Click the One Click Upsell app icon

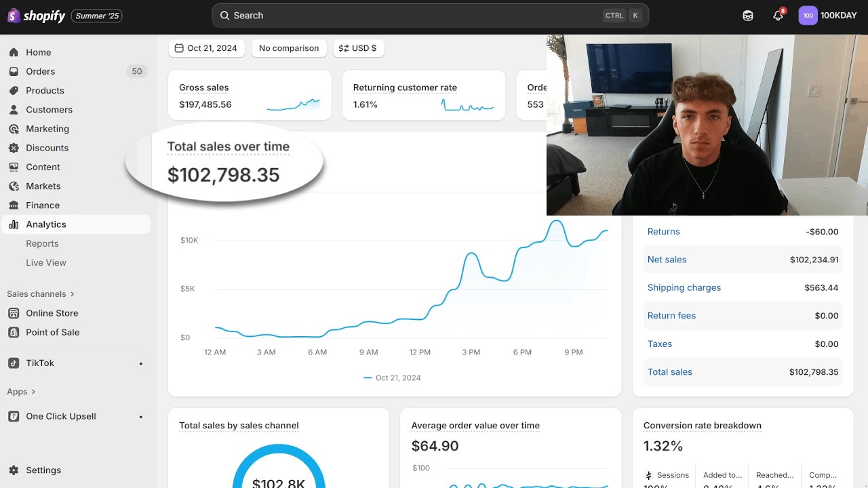coord(14,416)
